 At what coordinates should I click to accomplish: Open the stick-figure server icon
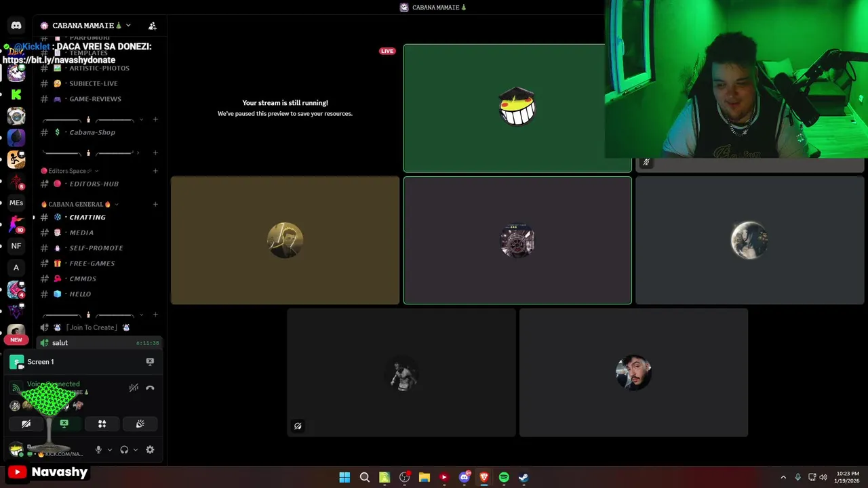[x=16, y=159]
